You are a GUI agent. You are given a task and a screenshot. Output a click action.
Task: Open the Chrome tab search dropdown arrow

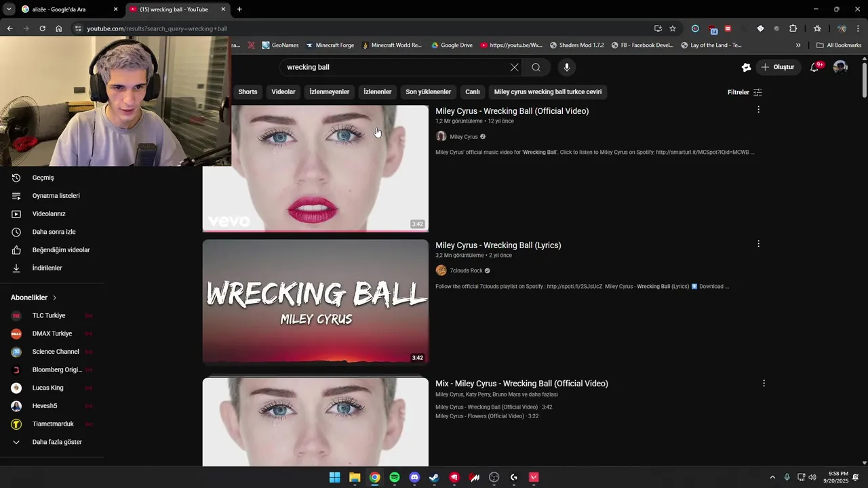point(9,9)
